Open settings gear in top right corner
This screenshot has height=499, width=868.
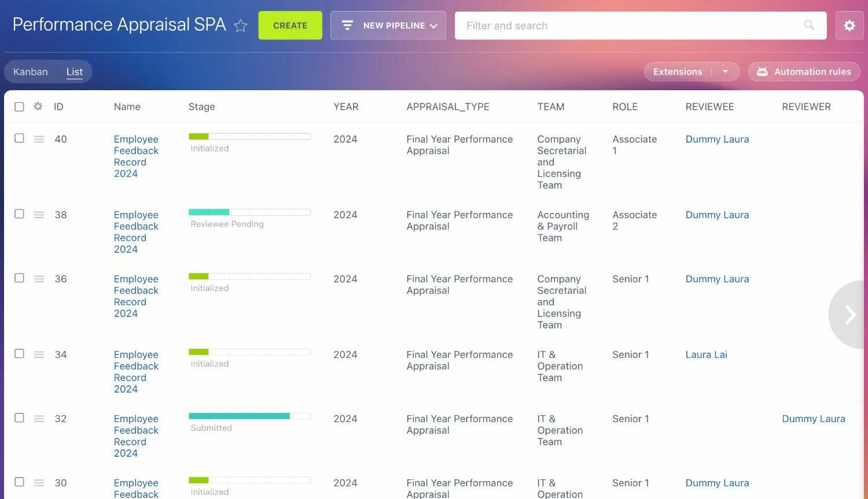click(x=849, y=25)
